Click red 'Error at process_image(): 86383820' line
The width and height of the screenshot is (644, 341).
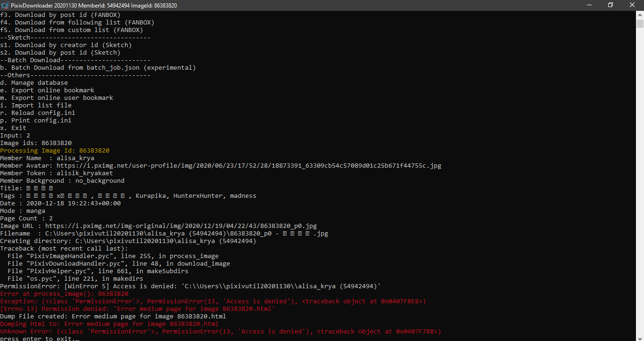pos(64,294)
